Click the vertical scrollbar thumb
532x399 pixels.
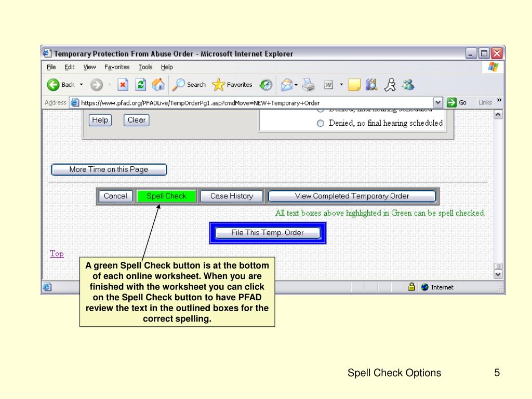(x=498, y=267)
